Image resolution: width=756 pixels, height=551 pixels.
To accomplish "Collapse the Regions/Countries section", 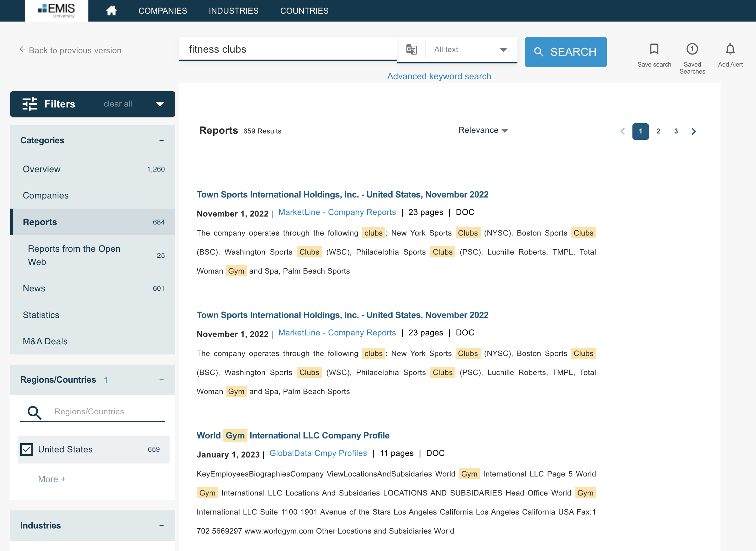I will (162, 379).
